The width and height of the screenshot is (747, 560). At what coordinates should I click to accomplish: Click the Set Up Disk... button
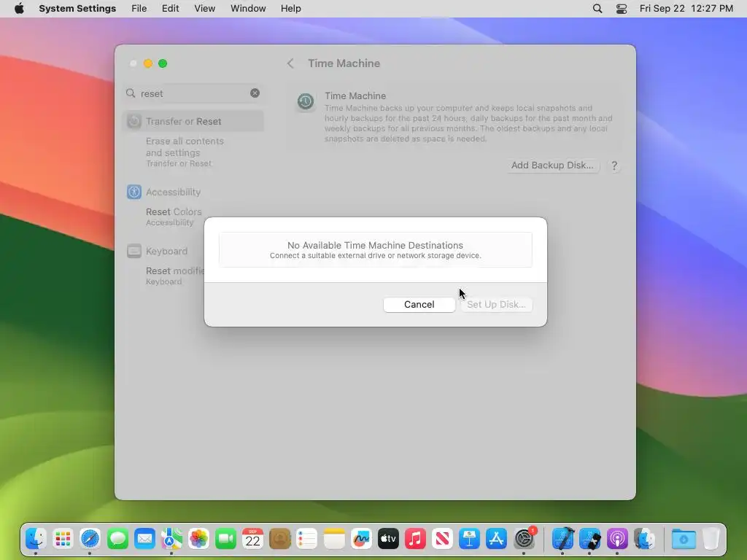[496, 304]
